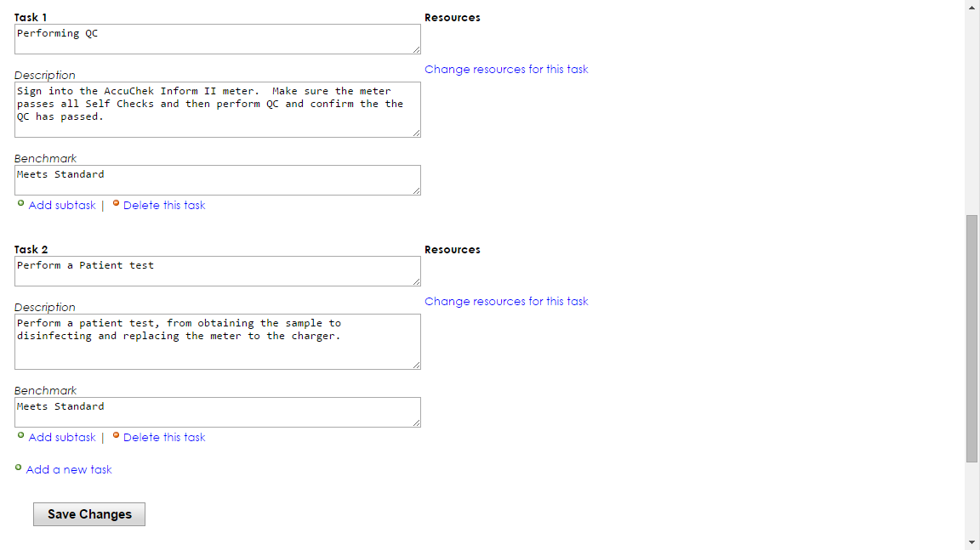Click into the Task 1 Description text area

coord(217,110)
